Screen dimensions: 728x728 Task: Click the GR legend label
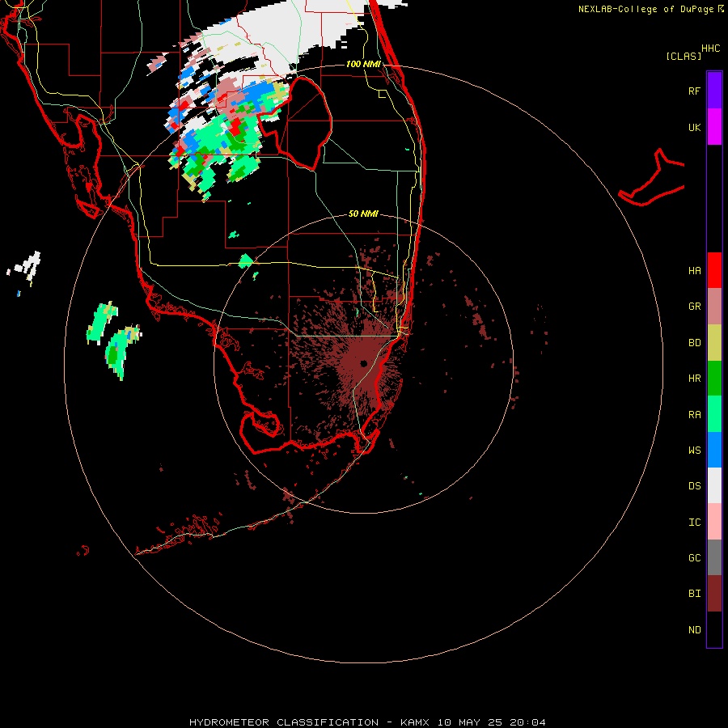click(694, 307)
